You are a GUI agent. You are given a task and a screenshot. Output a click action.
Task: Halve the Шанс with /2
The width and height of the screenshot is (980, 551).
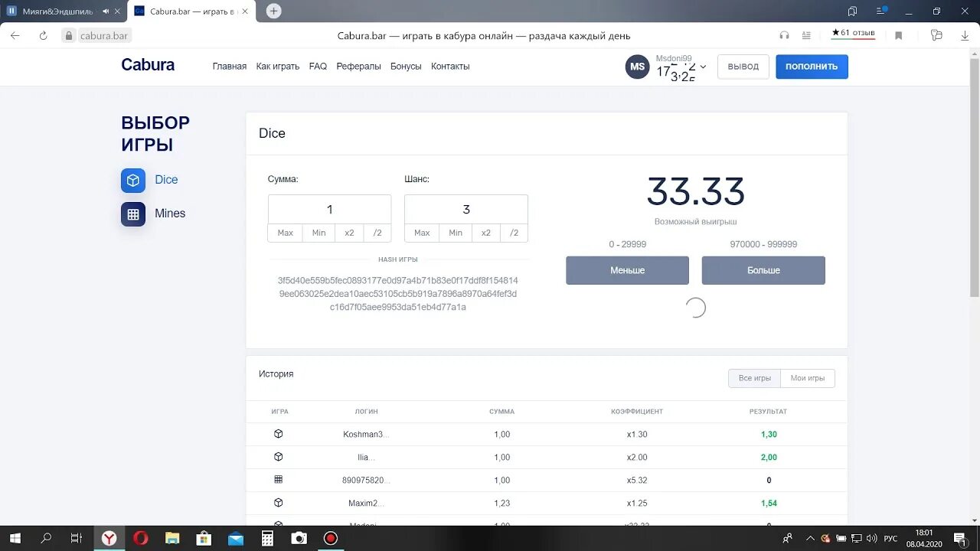514,233
